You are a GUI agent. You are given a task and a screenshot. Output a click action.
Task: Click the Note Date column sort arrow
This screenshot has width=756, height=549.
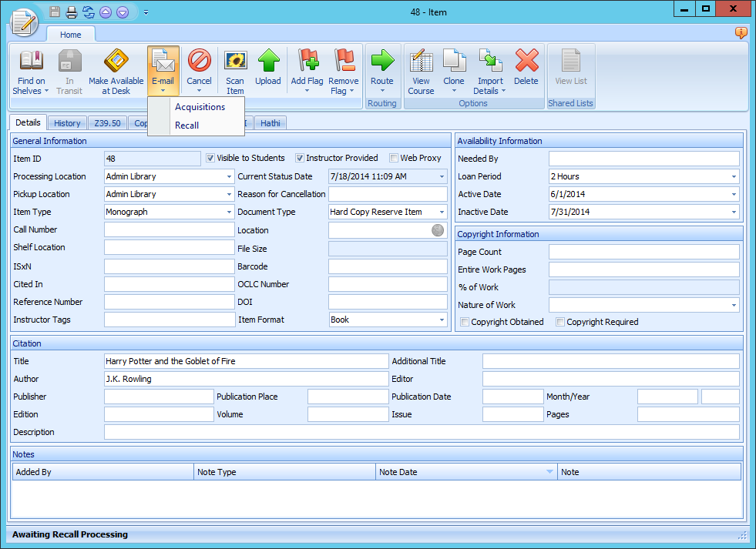coord(548,471)
